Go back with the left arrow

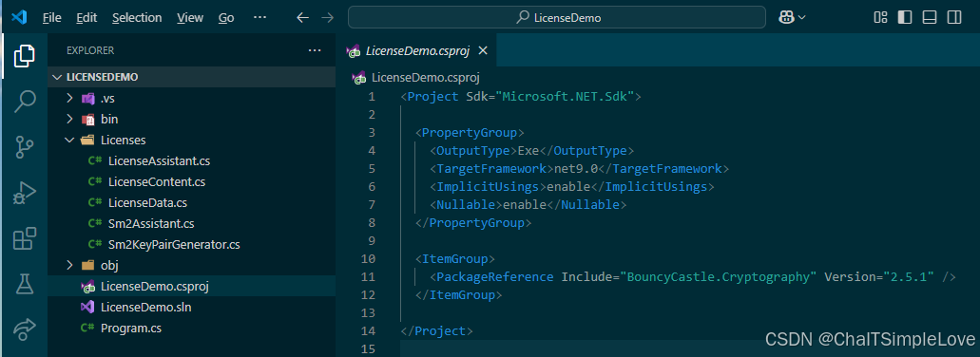click(302, 17)
